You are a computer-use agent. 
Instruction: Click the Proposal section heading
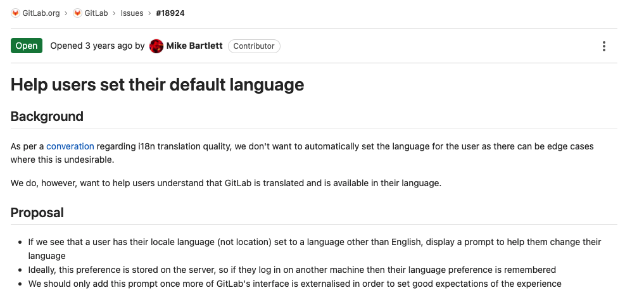click(x=37, y=213)
